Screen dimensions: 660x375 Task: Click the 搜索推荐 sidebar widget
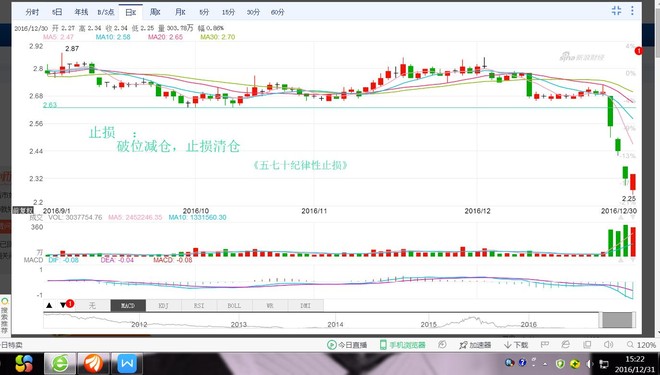point(4,315)
